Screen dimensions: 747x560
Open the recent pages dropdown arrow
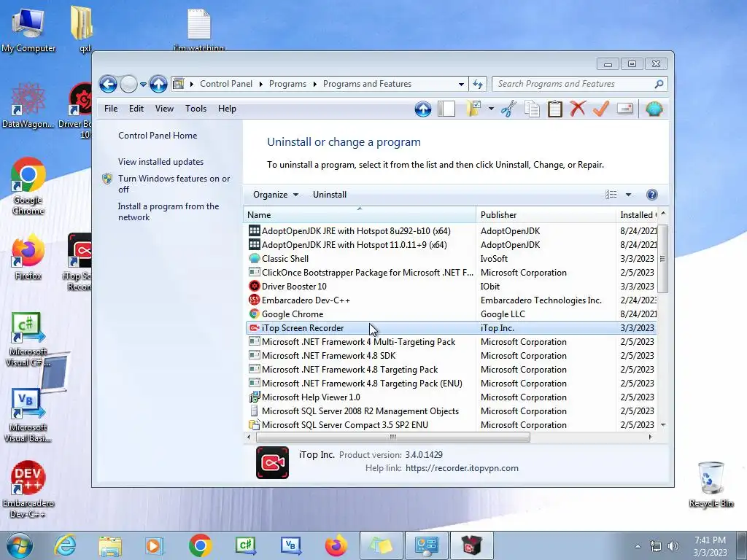pos(143,85)
